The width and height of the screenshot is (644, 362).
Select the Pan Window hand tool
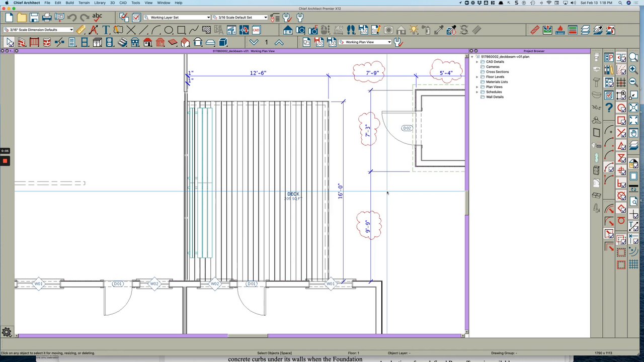tap(633, 133)
